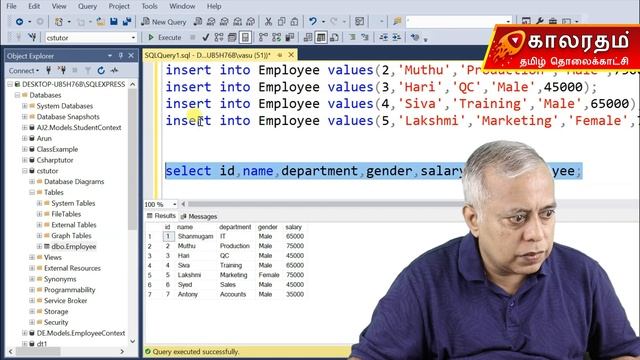Collapse the cstutor database node

[x=25, y=171]
